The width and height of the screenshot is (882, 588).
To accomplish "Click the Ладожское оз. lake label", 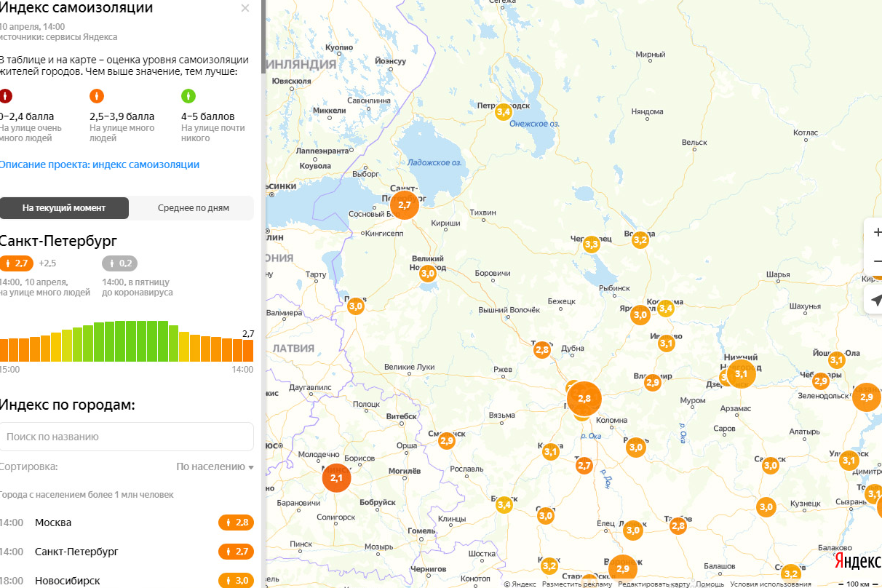I will pos(435,163).
